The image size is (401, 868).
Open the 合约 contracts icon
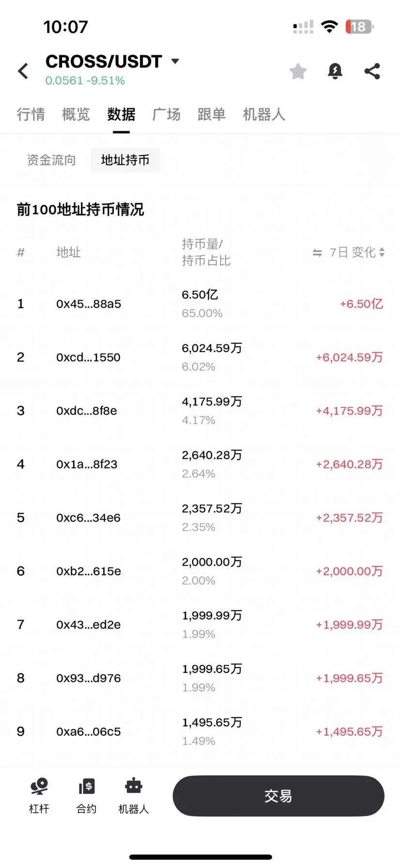point(87,787)
